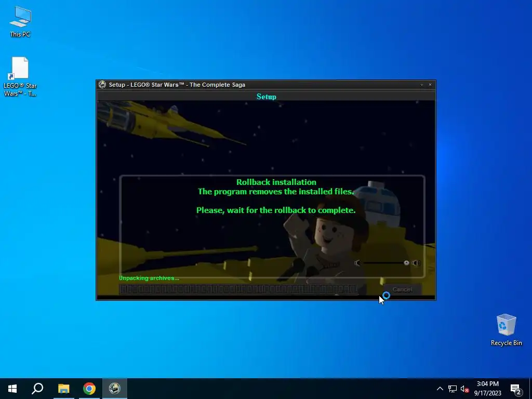Select LEGO Star Wars desktop shortcut

[20, 77]
